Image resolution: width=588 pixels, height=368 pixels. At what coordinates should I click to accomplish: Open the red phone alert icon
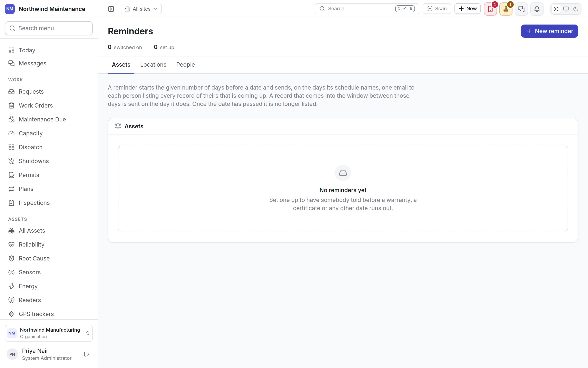coord(490,9)
